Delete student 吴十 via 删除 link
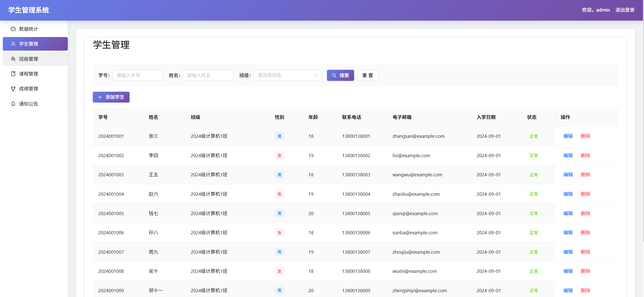 tap(585, 271)
